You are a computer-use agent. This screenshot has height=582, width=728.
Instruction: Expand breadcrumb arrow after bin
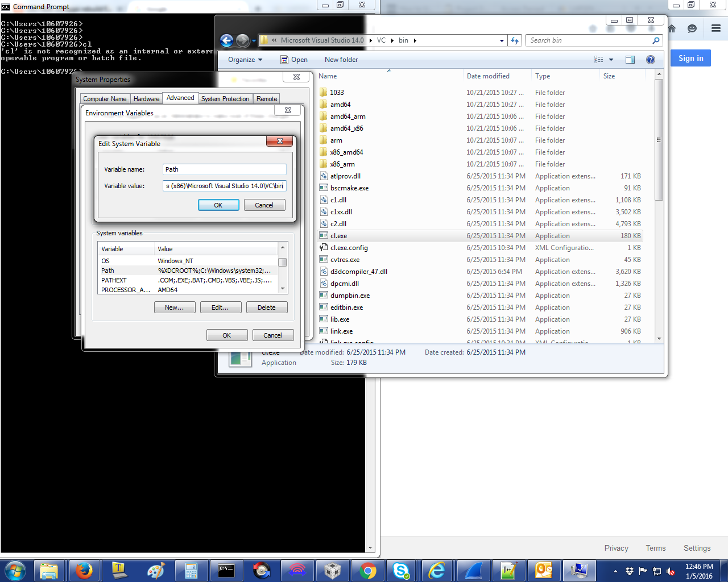[x=415, y=40]
